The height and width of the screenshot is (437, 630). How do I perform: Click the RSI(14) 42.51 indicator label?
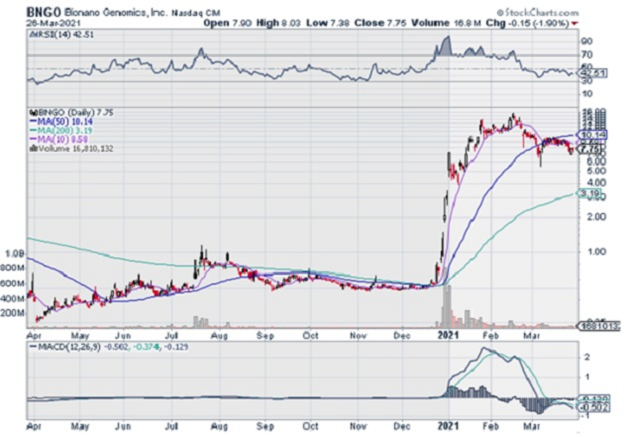tap(62, 35)
